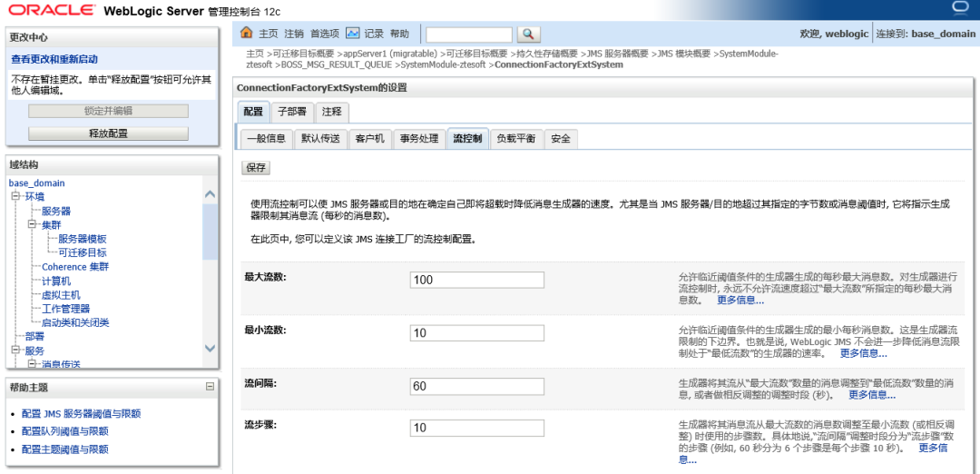Open 更多信息 link for 流步骤
This screenshot has width=980, height=474.
tap(933, 449)
